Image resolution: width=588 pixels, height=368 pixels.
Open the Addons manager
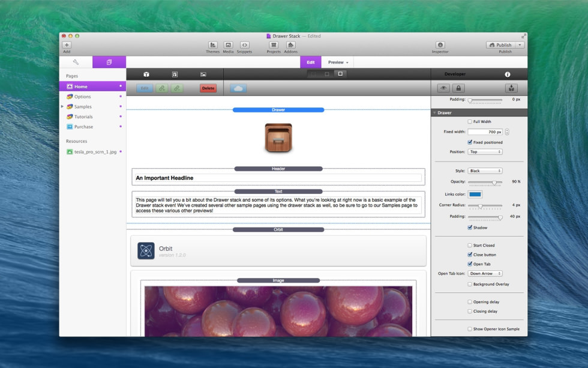[290, 45]
